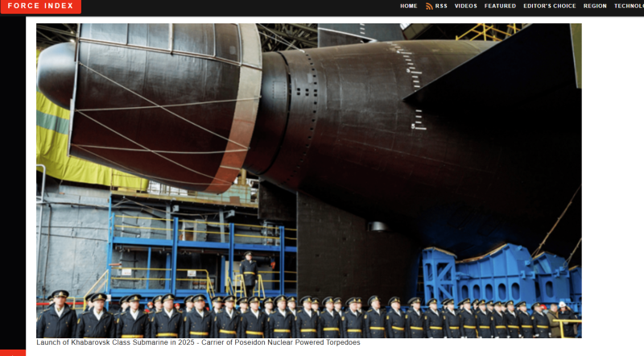
Task: Select Editor's Choice in navigation bar
Action: [549, 6]
